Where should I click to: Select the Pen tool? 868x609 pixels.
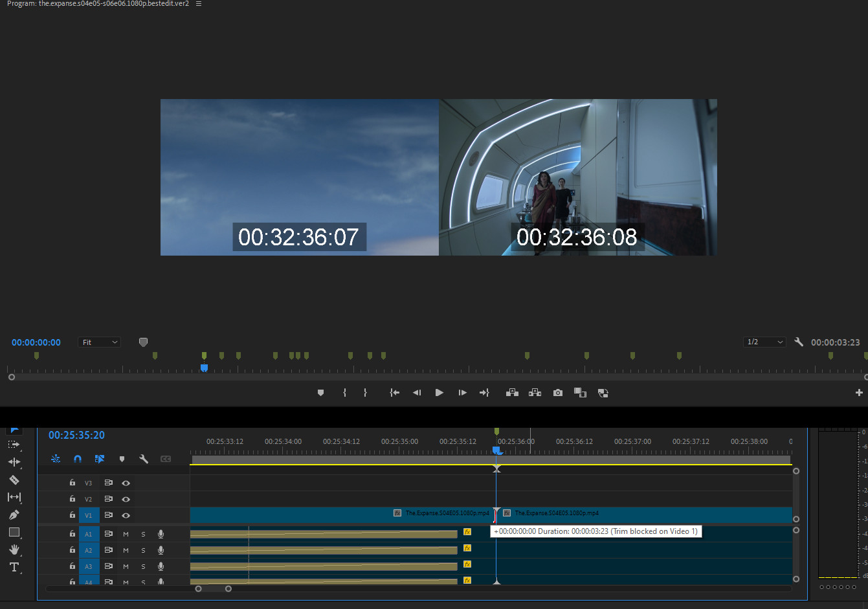(x=14, y=515)
